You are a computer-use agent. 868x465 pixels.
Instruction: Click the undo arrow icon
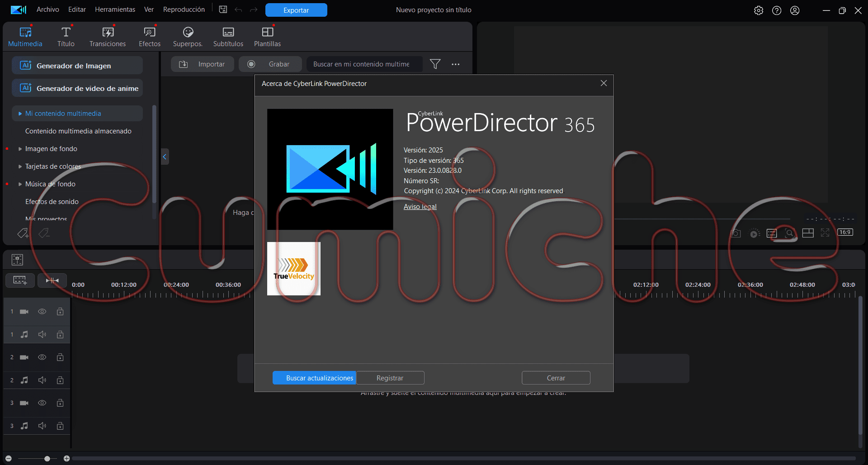[x=238, y=10]
